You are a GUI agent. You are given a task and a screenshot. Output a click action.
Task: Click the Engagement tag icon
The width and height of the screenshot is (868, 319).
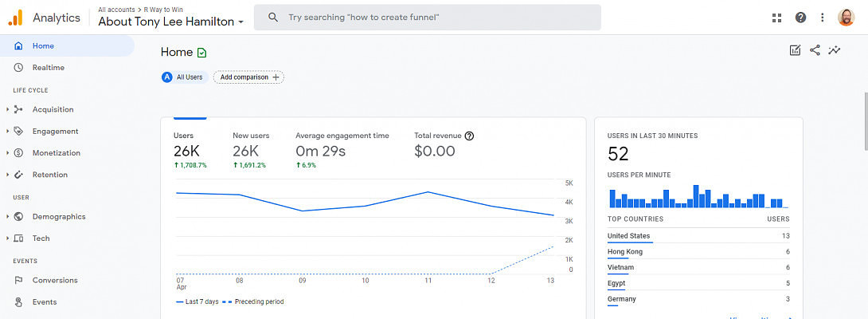pos(18,132)
